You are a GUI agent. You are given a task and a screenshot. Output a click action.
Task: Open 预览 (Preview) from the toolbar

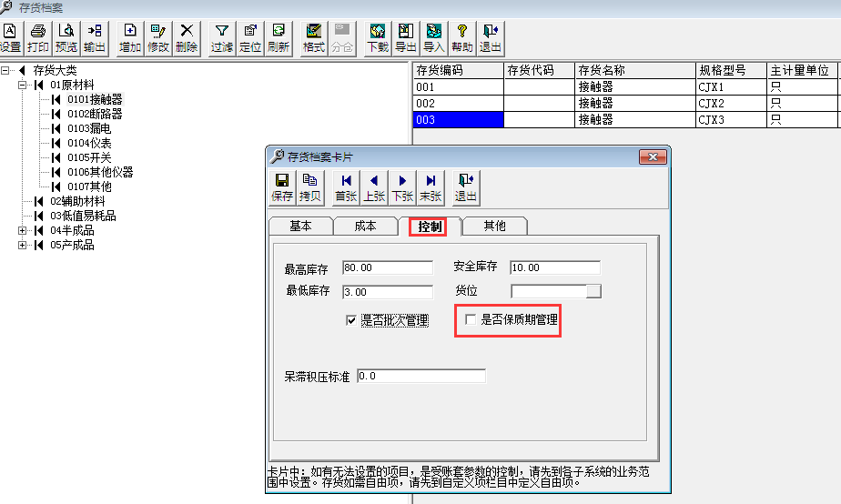(66, 38)
